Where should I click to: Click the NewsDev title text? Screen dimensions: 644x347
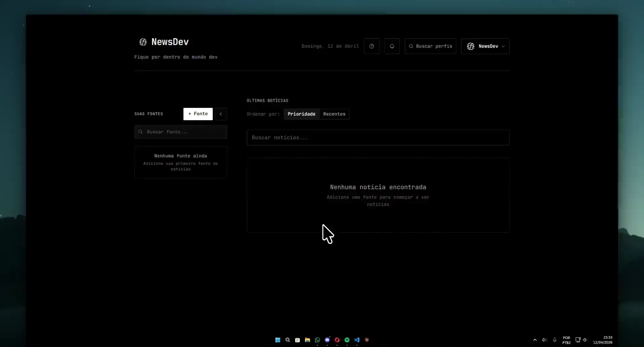point(170,42)
